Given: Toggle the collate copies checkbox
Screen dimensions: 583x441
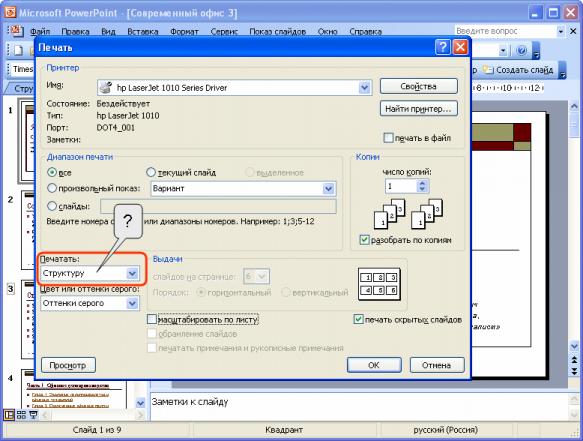Looking at the screenshot, I should point(364,240).
